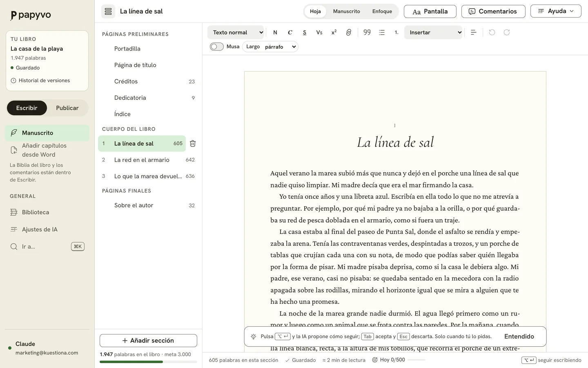
Task: Select chapter La red en el armario
Action: [x=148, y=160]
